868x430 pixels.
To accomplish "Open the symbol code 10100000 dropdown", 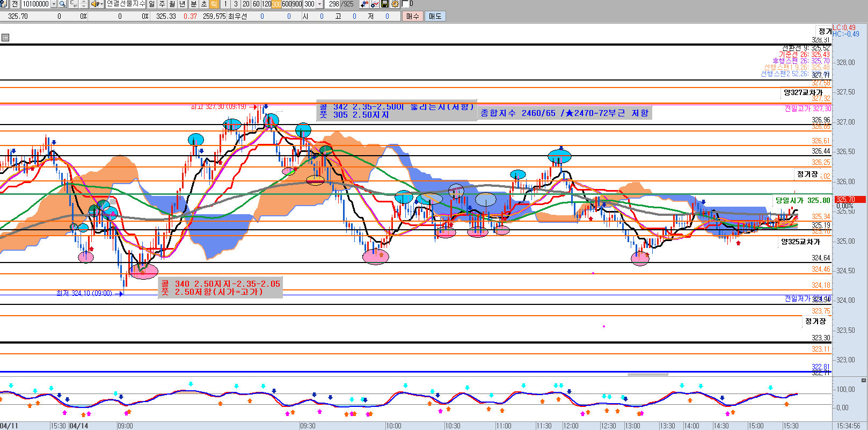I will click(x=54, y=4).
